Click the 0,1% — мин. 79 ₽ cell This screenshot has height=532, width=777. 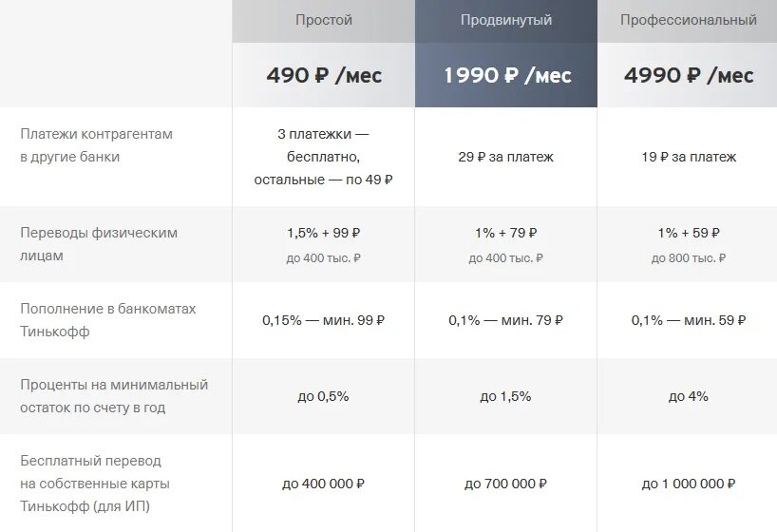(506, 320)
